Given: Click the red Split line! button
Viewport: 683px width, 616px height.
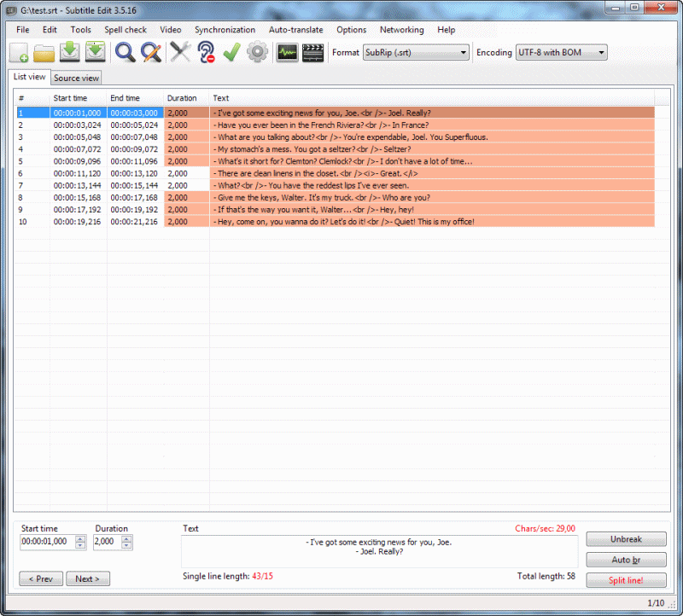Looking at the screenshot, I should click(626, 580).
